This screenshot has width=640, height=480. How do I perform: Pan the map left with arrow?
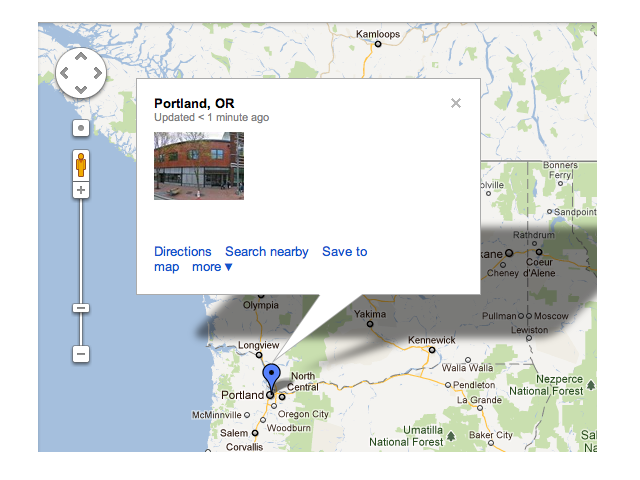pos(65,73)
